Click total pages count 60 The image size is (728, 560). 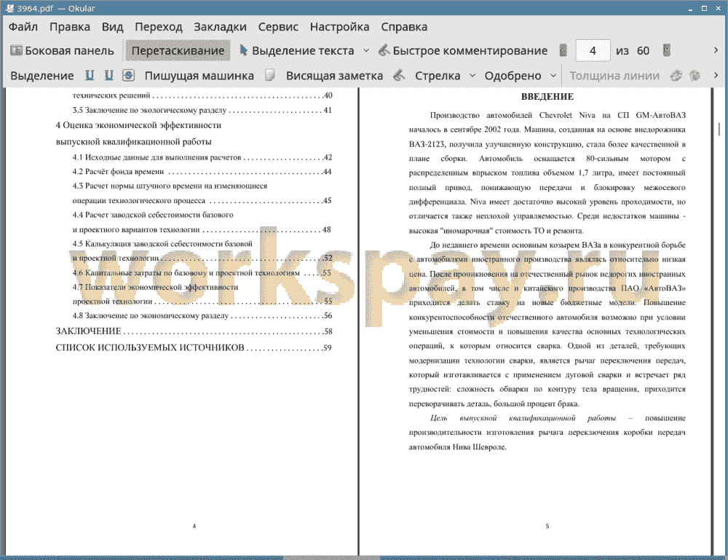click(x=643, y=51)
